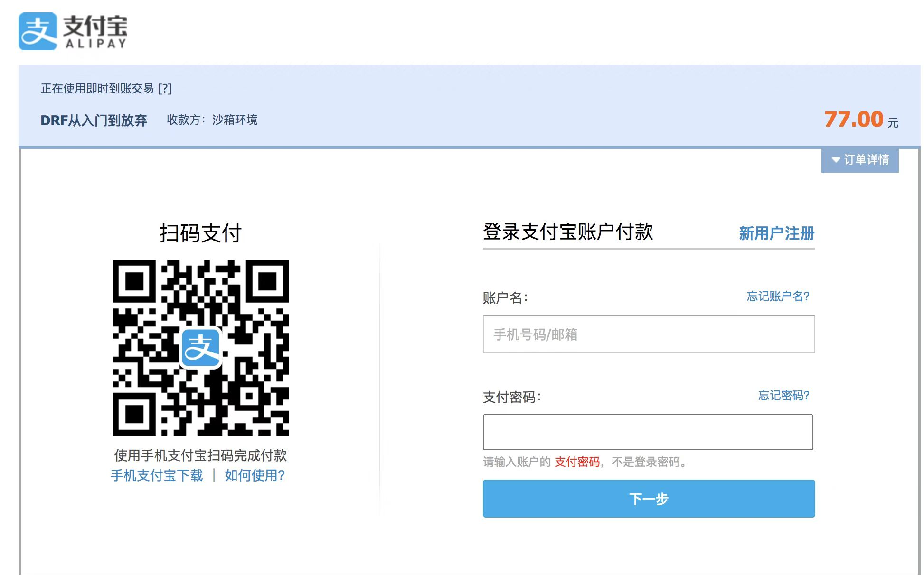The image size is (924, 575).
Task: Click the 新用户注册 link
Action: 776,233
